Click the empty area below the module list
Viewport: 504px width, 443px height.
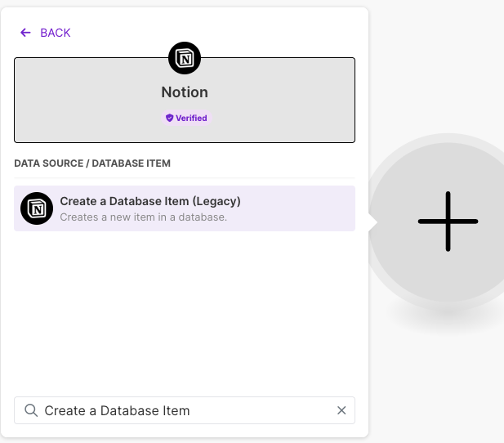pyautogui.click(x=185, y=311)
